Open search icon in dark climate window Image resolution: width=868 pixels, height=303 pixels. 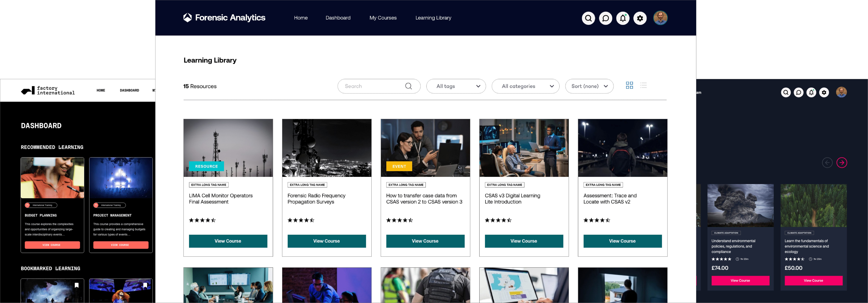(x=786, y=92)
